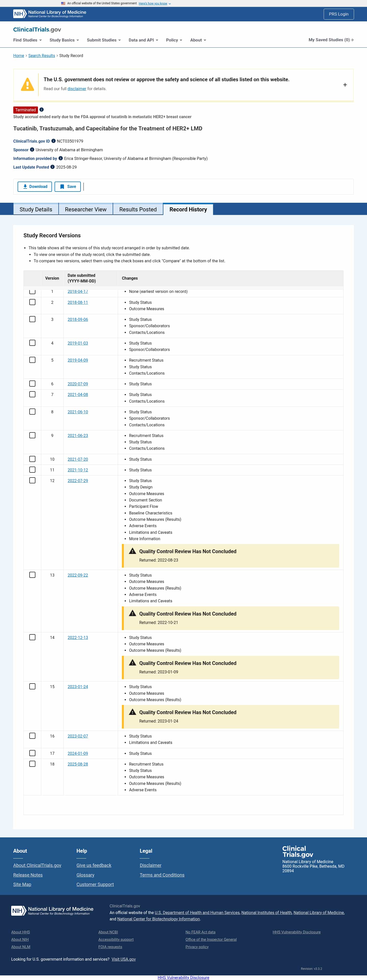367x980 pixels.
Task: Select the checkbox for version 2
Action: tap(32, 302)
